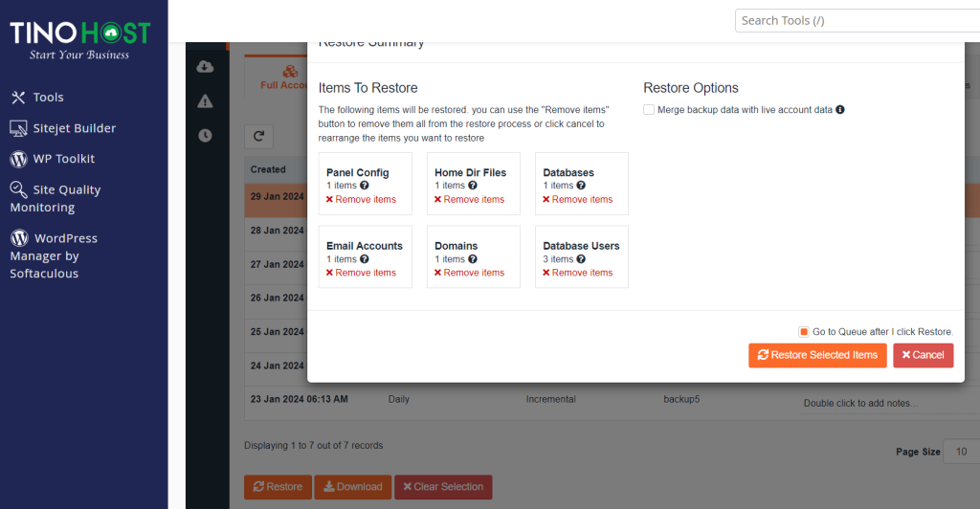This screenshot has width=980, height=509.
Task: Click the Restore button below the table
Action: point(278,487)
